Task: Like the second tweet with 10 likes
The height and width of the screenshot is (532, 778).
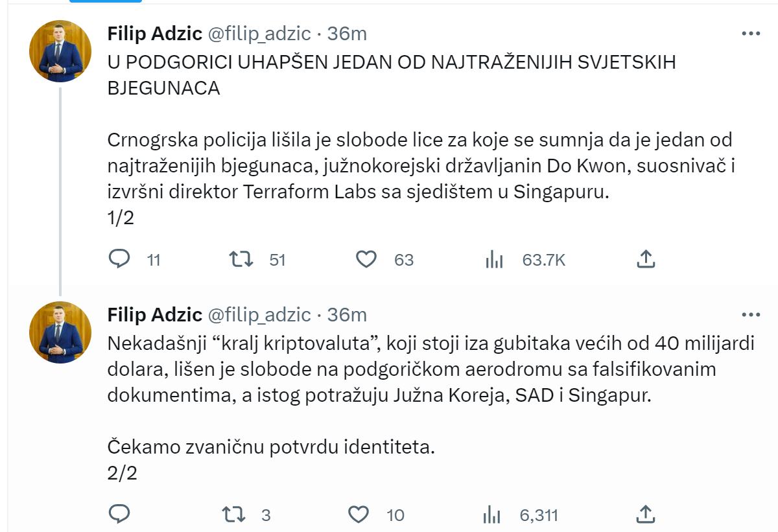Action: coord(359,515)
